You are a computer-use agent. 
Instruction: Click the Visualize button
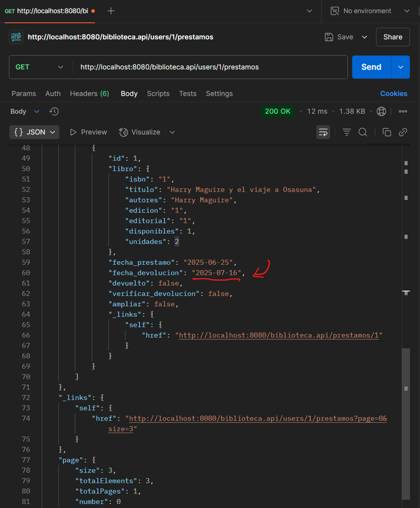140,132
